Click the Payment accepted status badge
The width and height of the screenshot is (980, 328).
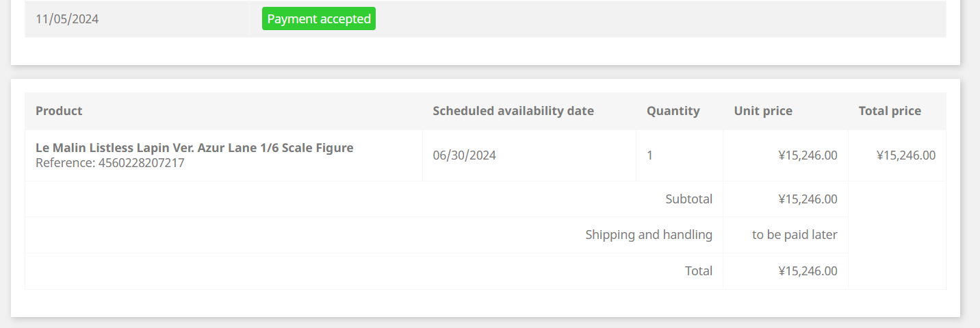coord(319,19)
